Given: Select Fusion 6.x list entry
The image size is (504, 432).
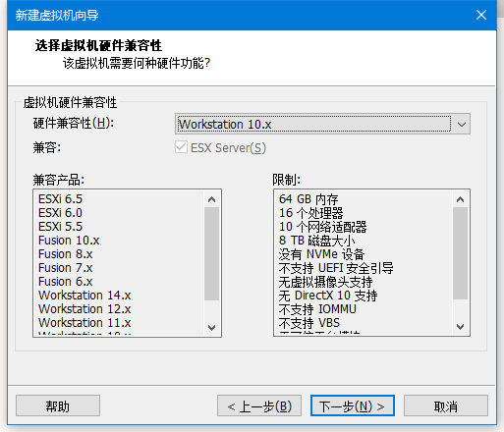Looking at the screenshot, I should [x=66, y=282].
